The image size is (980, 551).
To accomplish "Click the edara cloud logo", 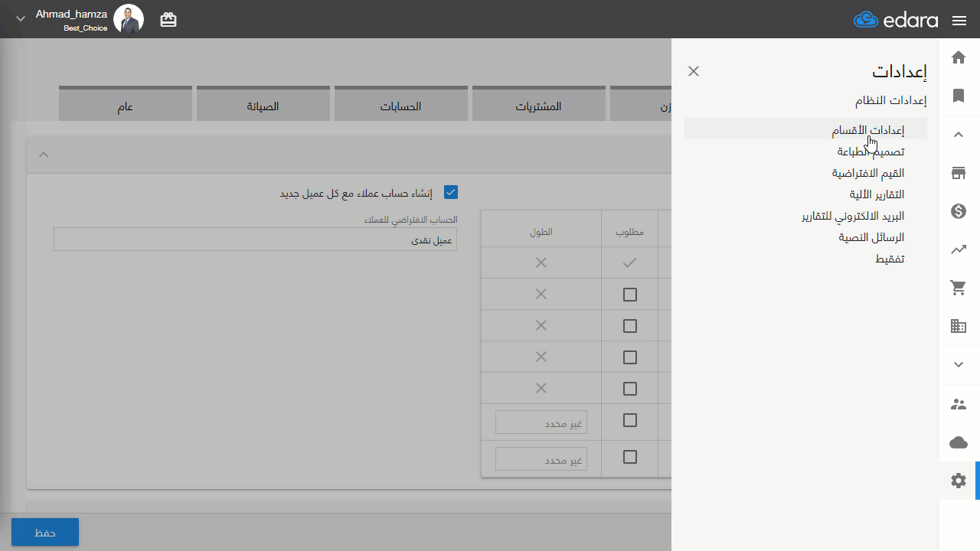I will (896, 20).
